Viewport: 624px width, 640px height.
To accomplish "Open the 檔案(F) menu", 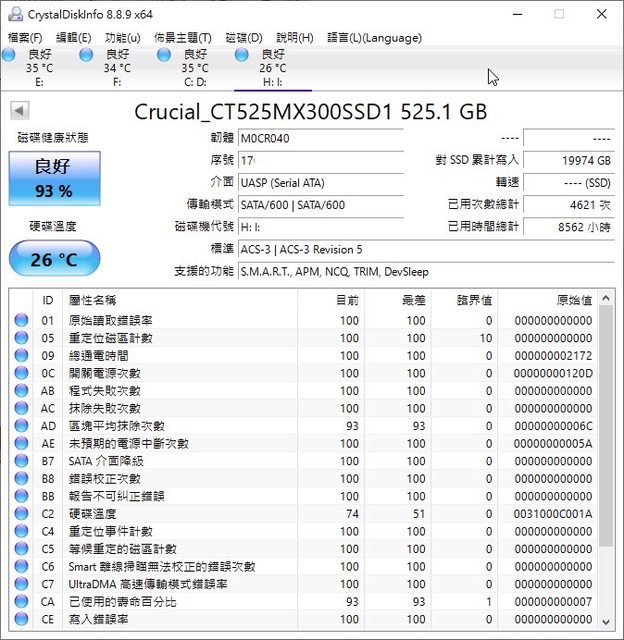I will 26,37.
